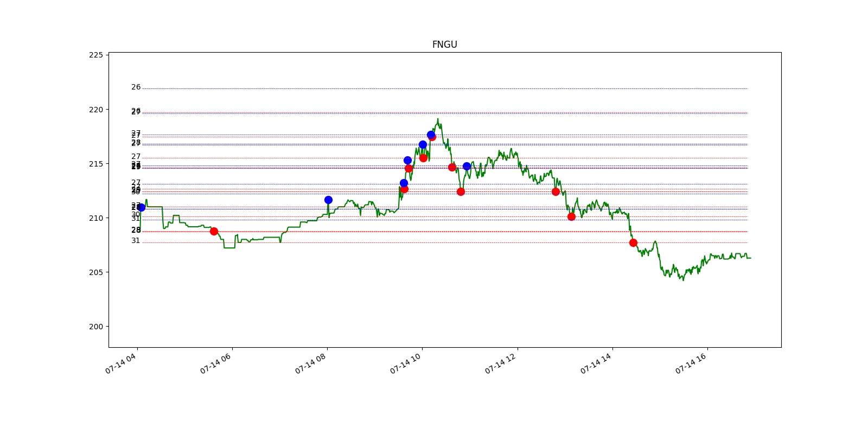Click the 07-14 08 x-axis label
Viewport: 868px width, 434px height.
coord(311,363)
